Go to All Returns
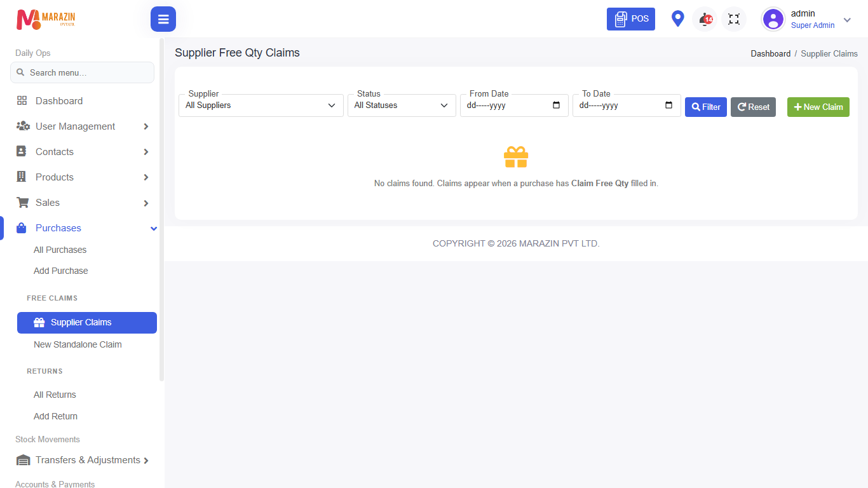 tap(55, 395)
